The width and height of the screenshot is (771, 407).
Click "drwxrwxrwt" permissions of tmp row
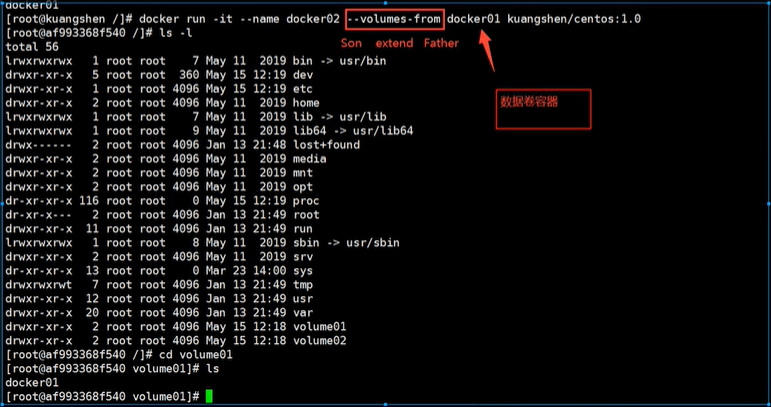(39, 285)
